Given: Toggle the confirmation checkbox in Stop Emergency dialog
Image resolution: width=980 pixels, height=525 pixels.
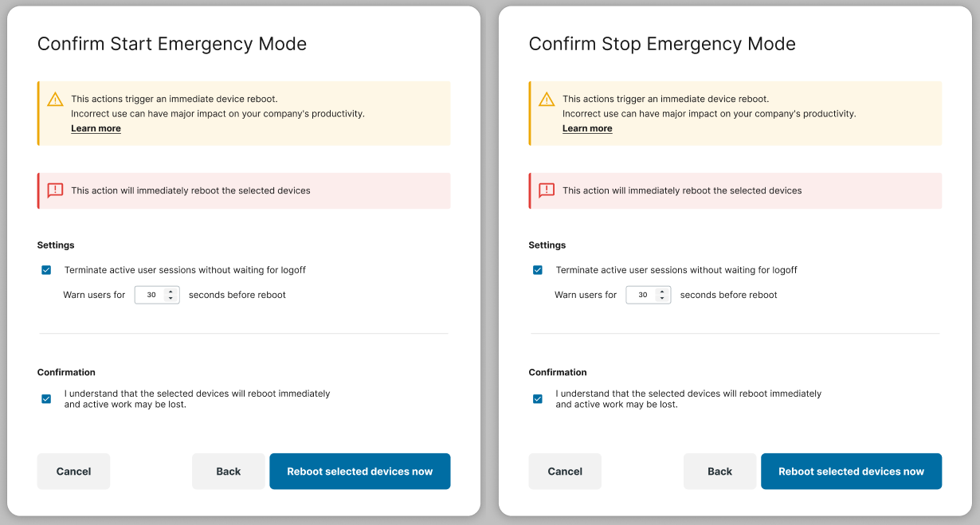Looking at the screenshot, I should tap(538, 399).
